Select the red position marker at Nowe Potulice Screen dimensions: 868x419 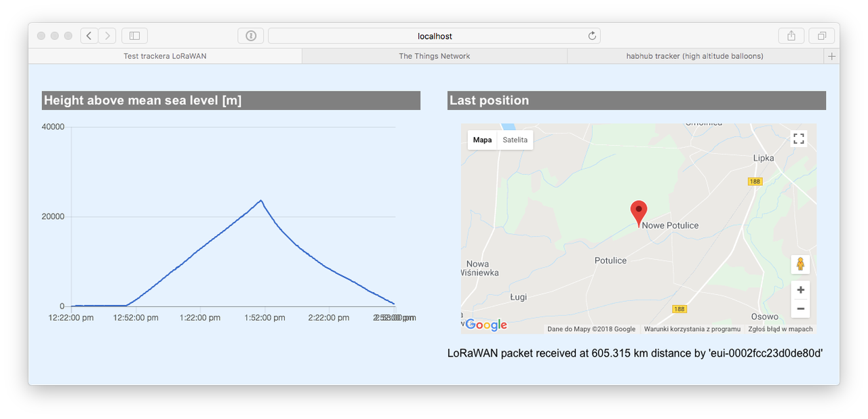point(639,213)
